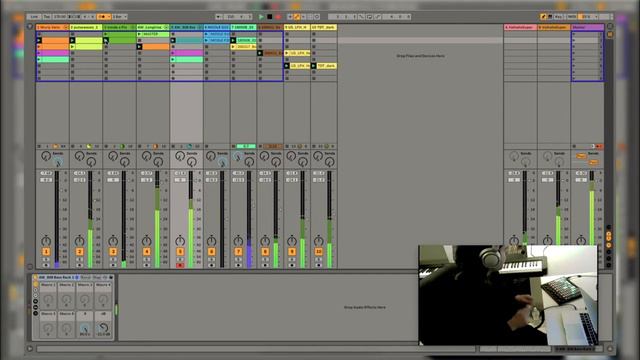640x360 pixels.
Task: Save the rack preset with the disk icon
Action: (x=111, y=277)
